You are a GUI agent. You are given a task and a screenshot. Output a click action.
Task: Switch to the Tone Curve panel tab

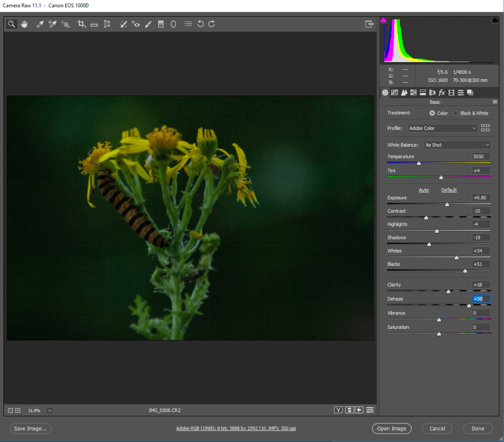395,93
